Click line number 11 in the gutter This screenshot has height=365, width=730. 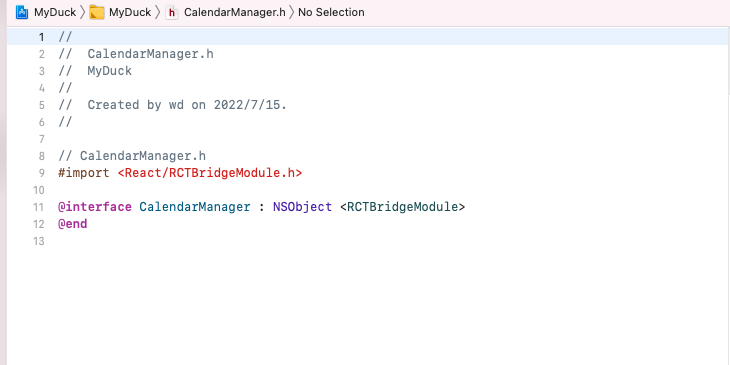[39, 207]
